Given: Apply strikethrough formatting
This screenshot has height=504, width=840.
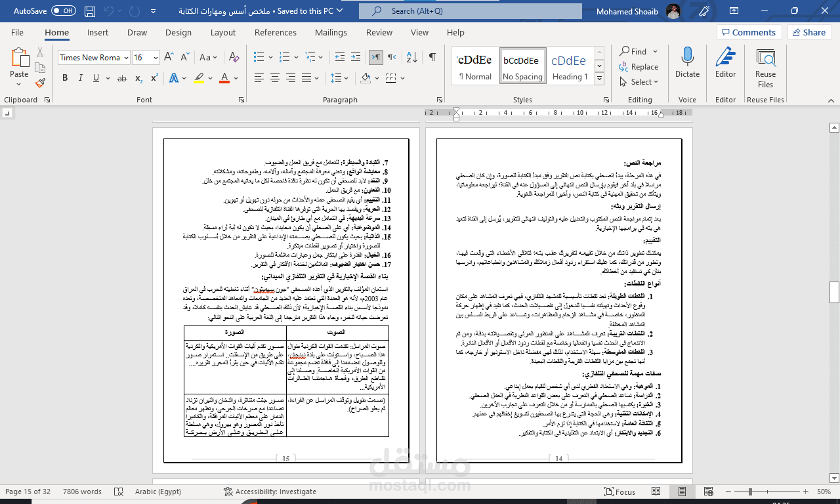Looking at the screenshot, I should click(122, 77).
